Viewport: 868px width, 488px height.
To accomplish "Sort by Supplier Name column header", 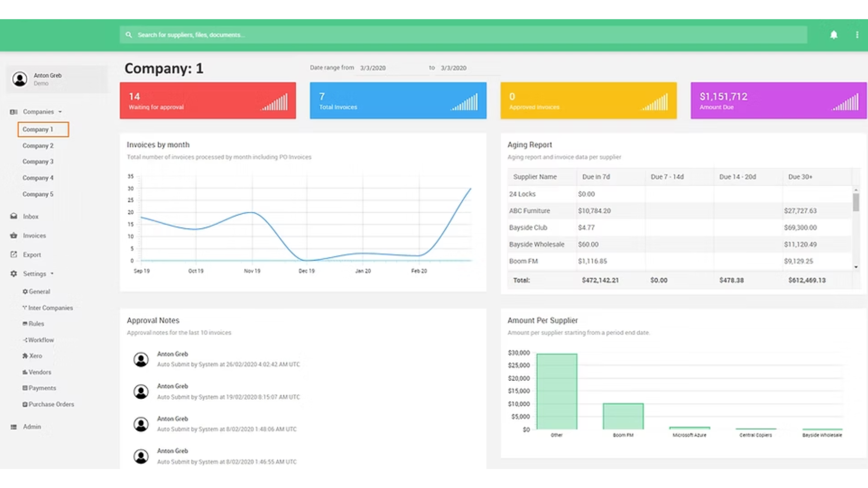I will click(542, 177).
